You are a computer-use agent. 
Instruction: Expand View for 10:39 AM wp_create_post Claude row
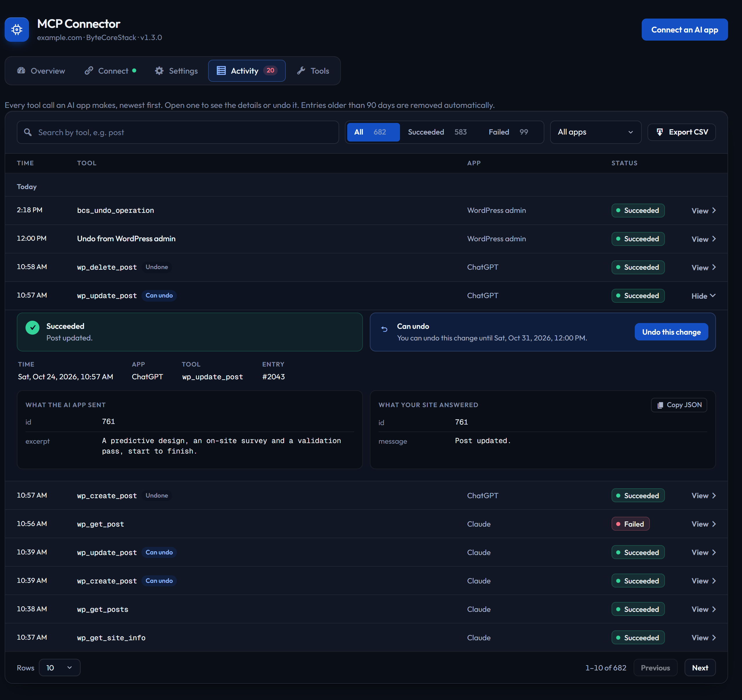(x=703, y=581)
